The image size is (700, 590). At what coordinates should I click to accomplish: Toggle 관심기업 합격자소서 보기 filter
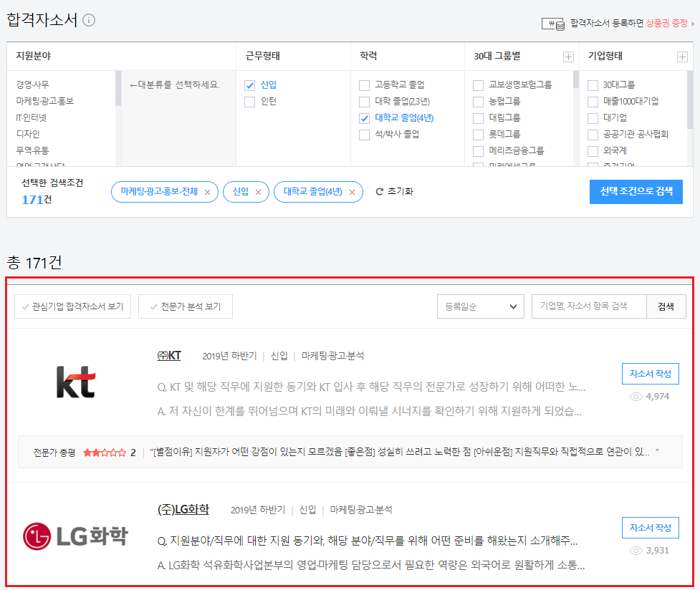point(73,306)
